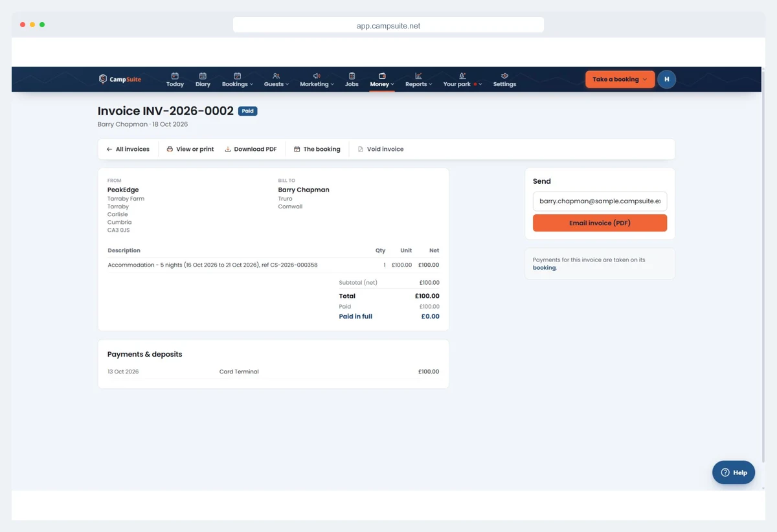Go to the Today nav item

[x=175, y=79]
